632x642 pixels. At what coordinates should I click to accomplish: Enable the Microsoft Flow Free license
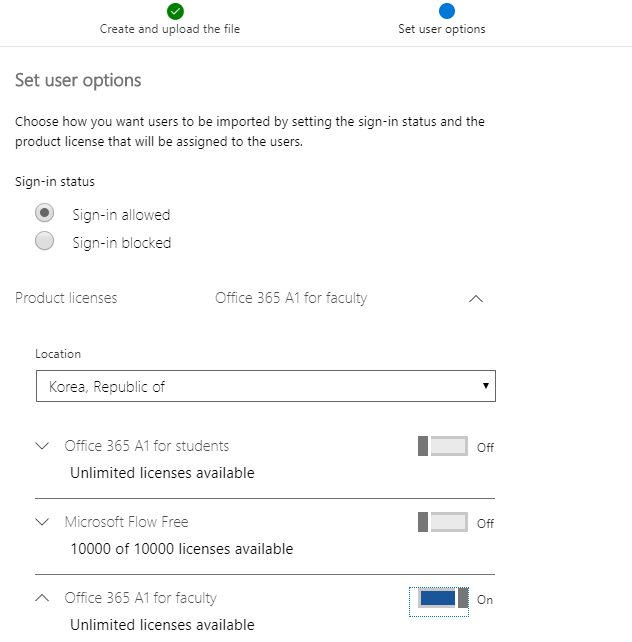point(443,522)
